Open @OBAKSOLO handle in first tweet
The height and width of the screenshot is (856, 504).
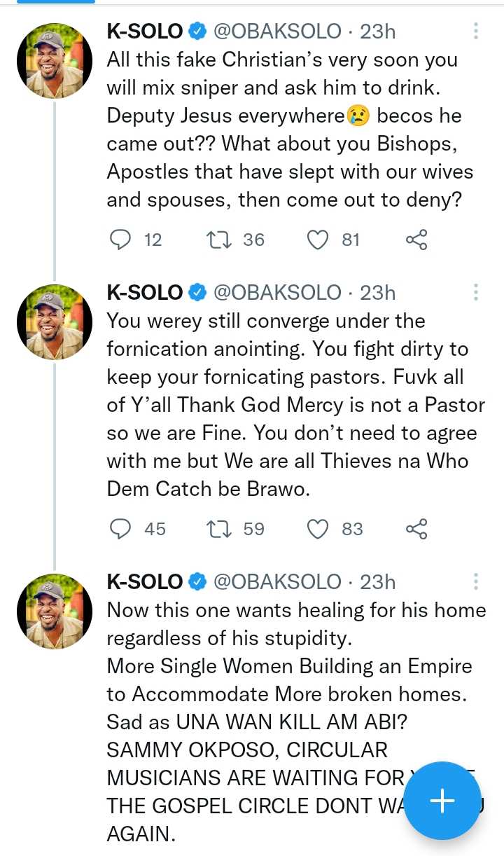(276, 32)
